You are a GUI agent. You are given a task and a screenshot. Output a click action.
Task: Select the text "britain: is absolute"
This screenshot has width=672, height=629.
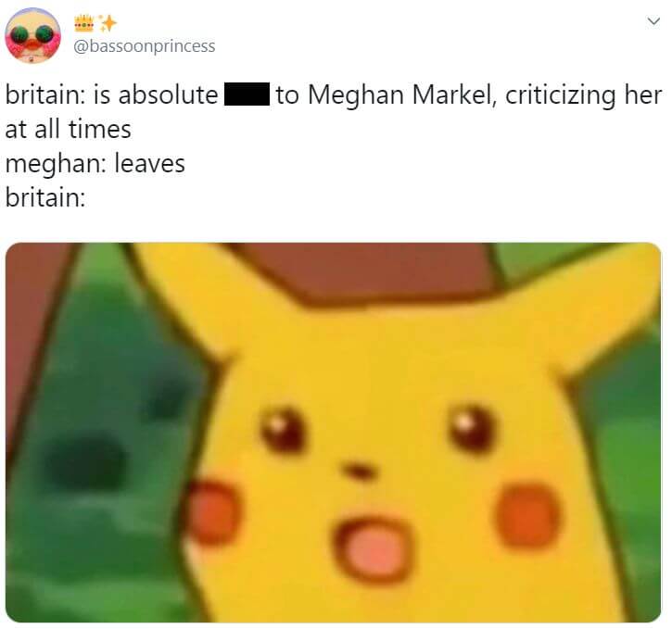tap(111, 94)
